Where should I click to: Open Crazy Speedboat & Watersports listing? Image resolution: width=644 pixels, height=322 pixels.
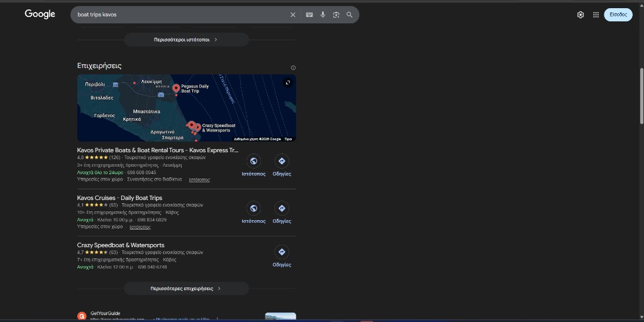(x=121, y=245)
